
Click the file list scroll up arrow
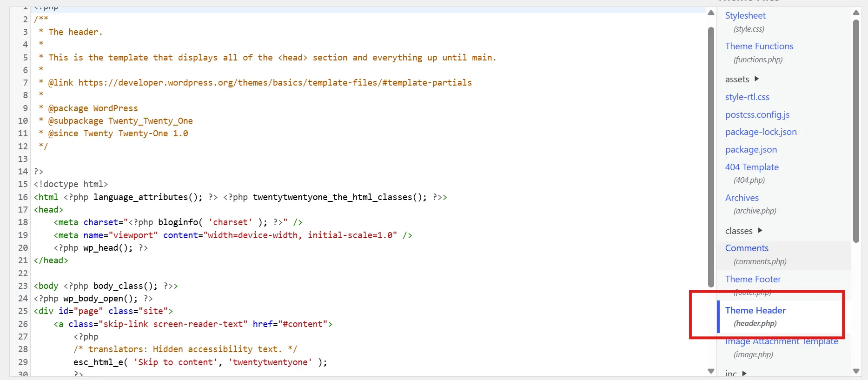point(856,13)
